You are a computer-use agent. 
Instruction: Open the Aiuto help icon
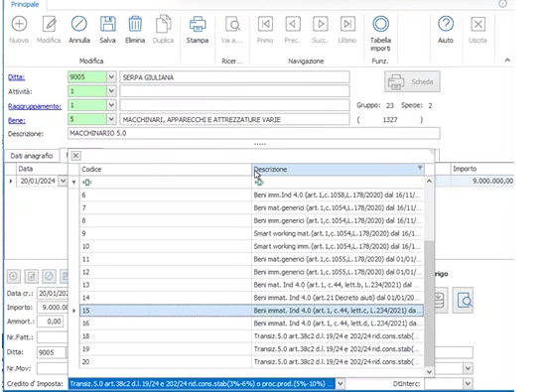(x=446, y=24)
